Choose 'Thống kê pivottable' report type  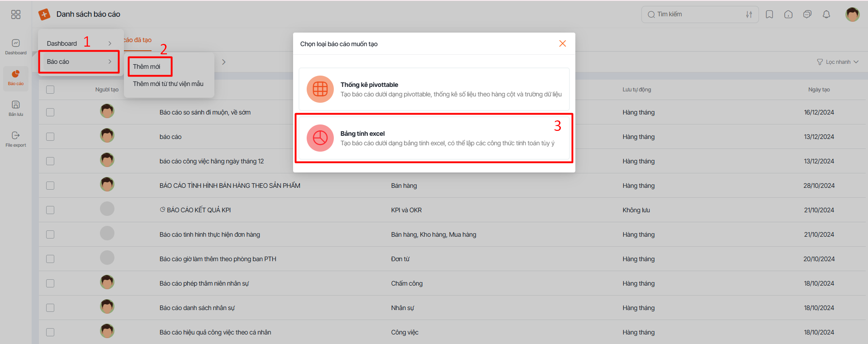(x=433, y=89)
